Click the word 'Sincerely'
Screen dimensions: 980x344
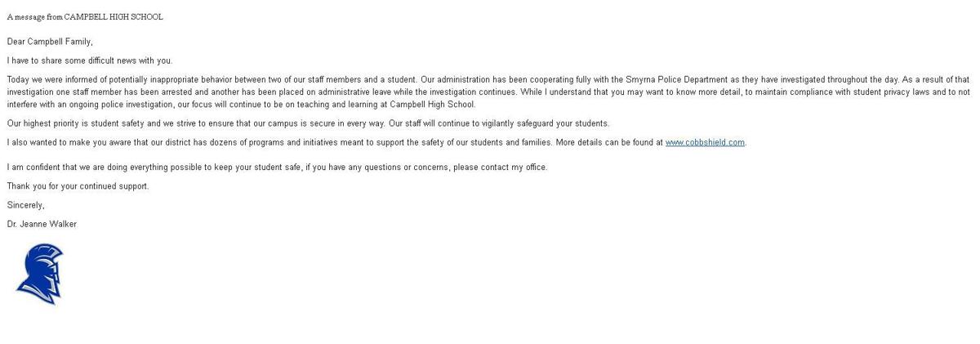click(x=25, y=205)
